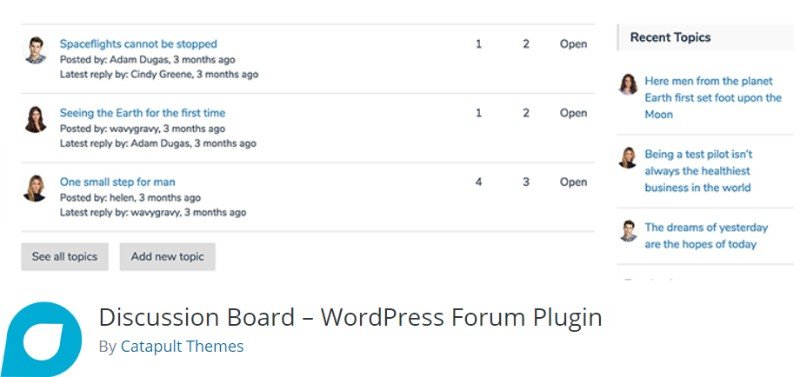The image size is (800, 377).
Task: Click Open status of One small step topic
Action: [x=573, y=182]
